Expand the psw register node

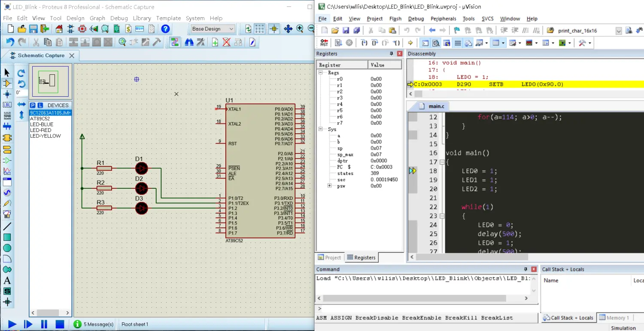point(330,186)
